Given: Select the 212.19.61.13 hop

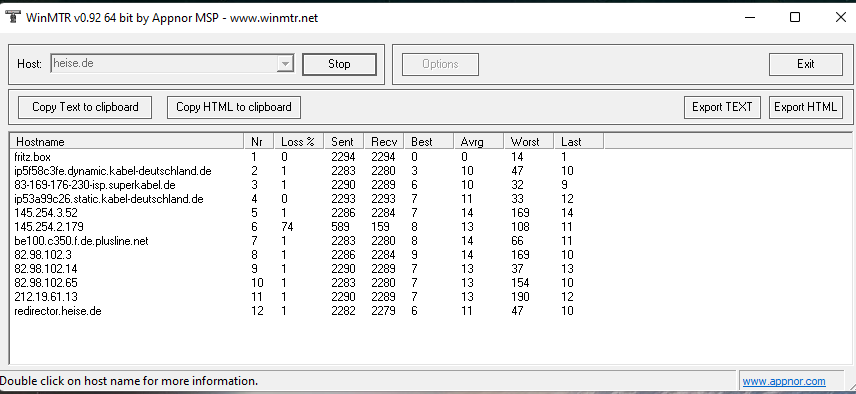Looking at the screenshot, I should click(46, 297).
